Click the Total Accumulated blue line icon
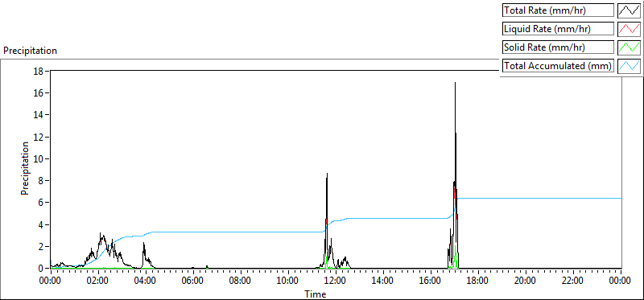This screenshot has width=644, height=300. click(629, 66)
